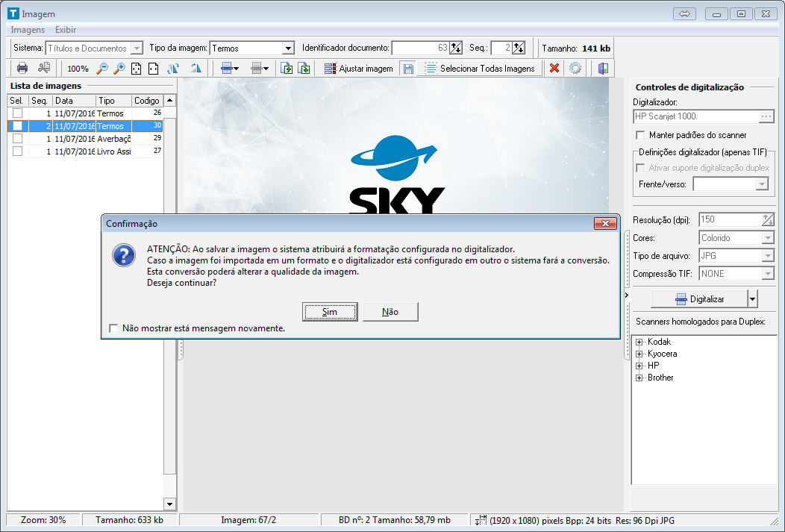Click image list scrollbar down arrow

point(169,504)
